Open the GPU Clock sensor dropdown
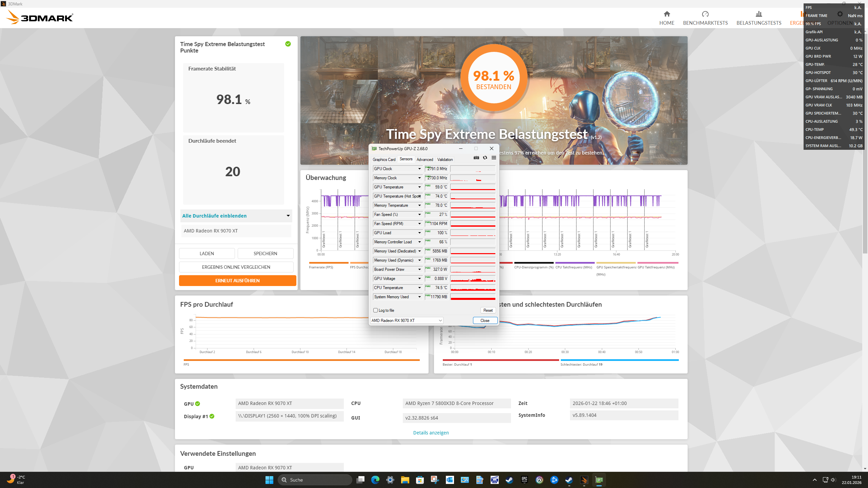868x488 pixels. 420,168
